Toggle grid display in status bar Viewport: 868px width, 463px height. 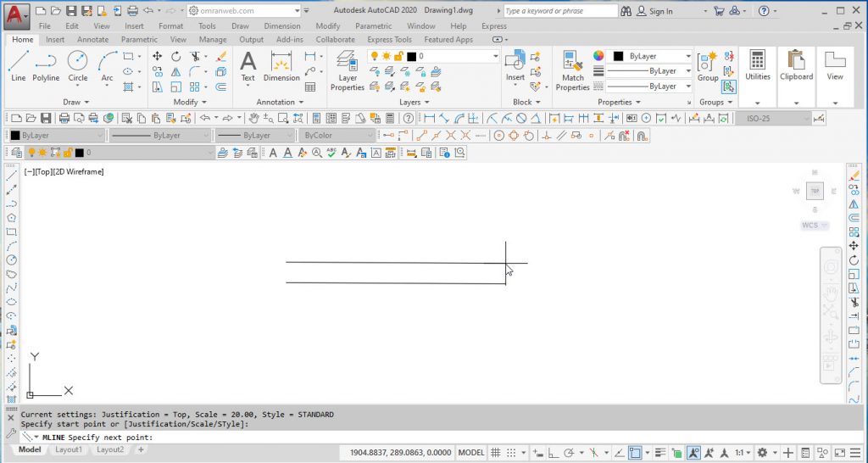[x=497, y=453]
